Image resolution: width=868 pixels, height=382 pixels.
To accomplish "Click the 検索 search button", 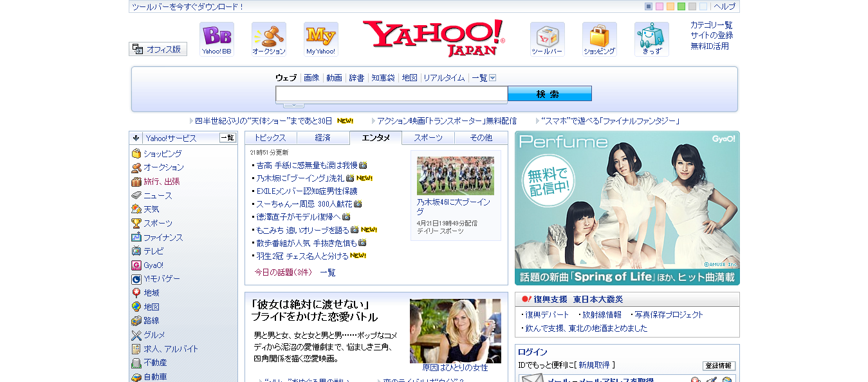I will point(549,94).
